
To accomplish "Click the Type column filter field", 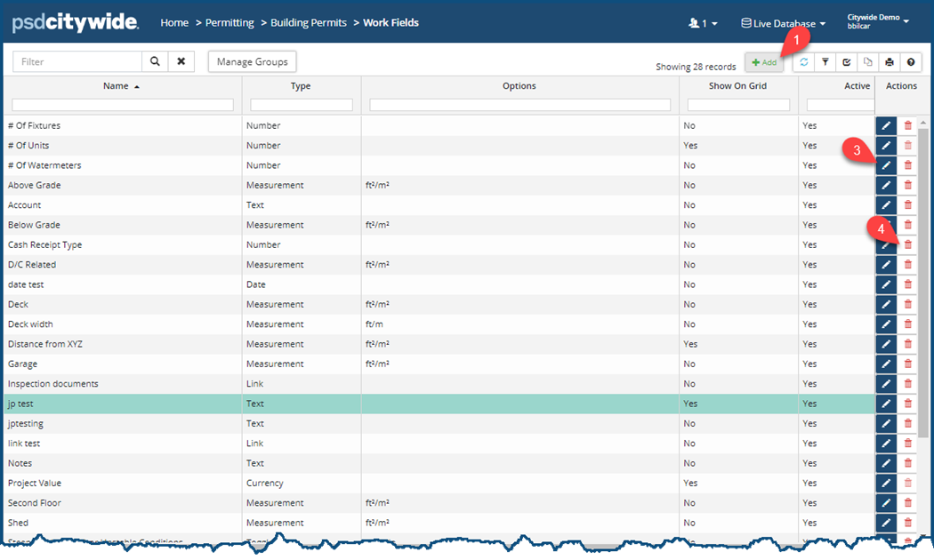I will pyautogui.click(x=302, y=105).
